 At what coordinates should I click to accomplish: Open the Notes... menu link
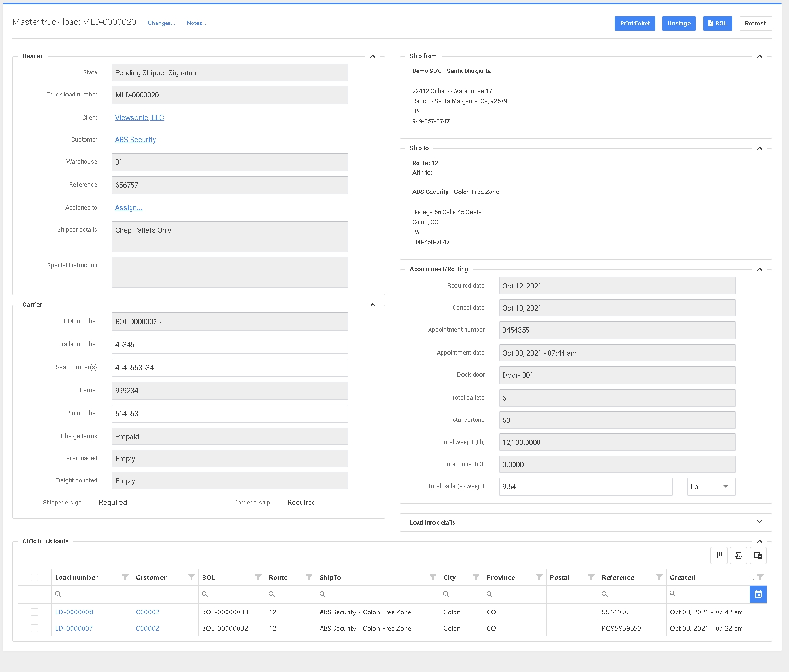196,23
